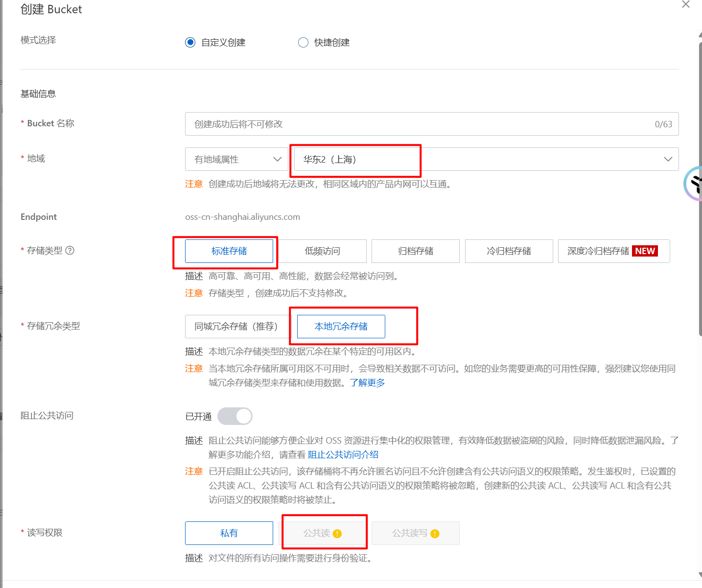Click the region dropdown chevron arrow at far right
Viewport: 702px width, 588px height.
(668, 159)
